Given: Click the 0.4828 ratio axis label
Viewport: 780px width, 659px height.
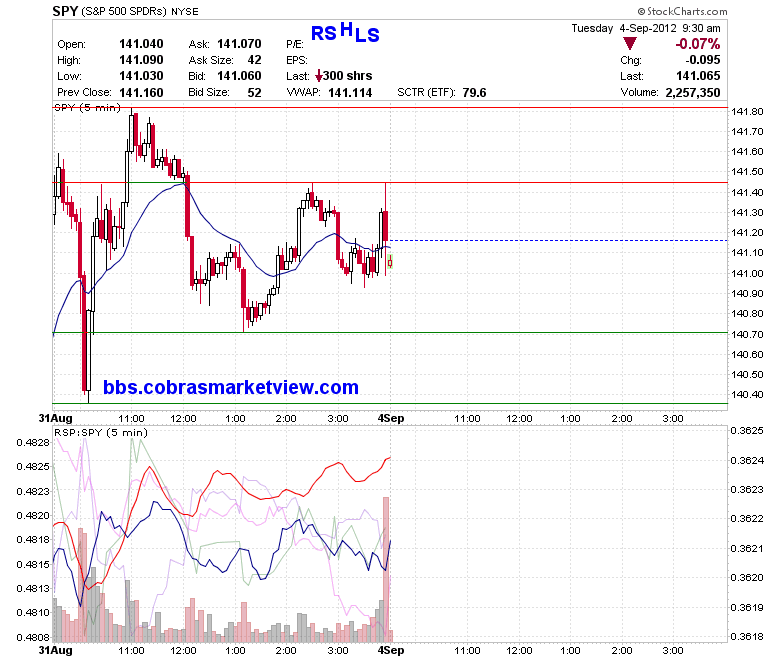Looking at the screenshot, I should tap(33, 443).
